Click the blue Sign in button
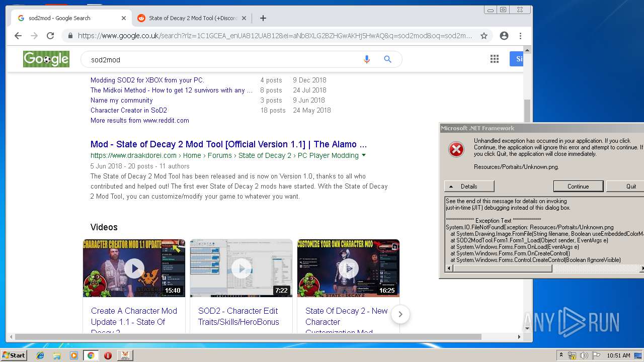644x362 pixels. tap(517, 59)
